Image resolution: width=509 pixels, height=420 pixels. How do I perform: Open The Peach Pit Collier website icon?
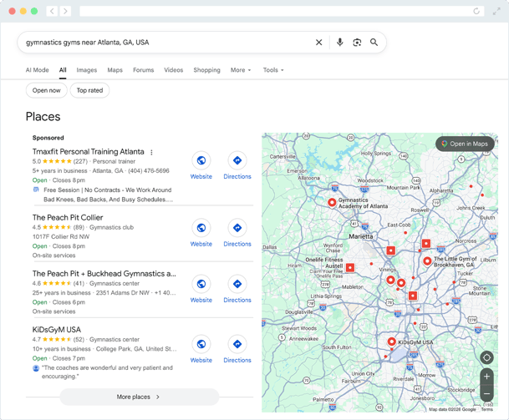tap(201, 228)
